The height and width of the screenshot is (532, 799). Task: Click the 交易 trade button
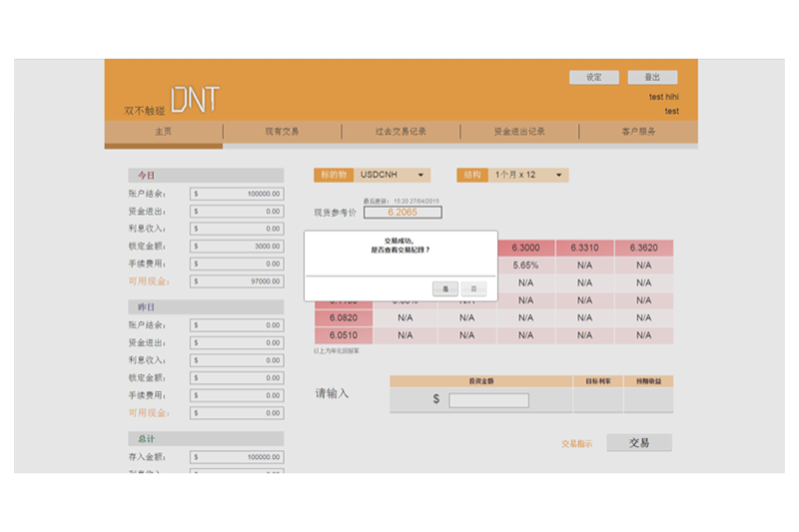point(639,443)
